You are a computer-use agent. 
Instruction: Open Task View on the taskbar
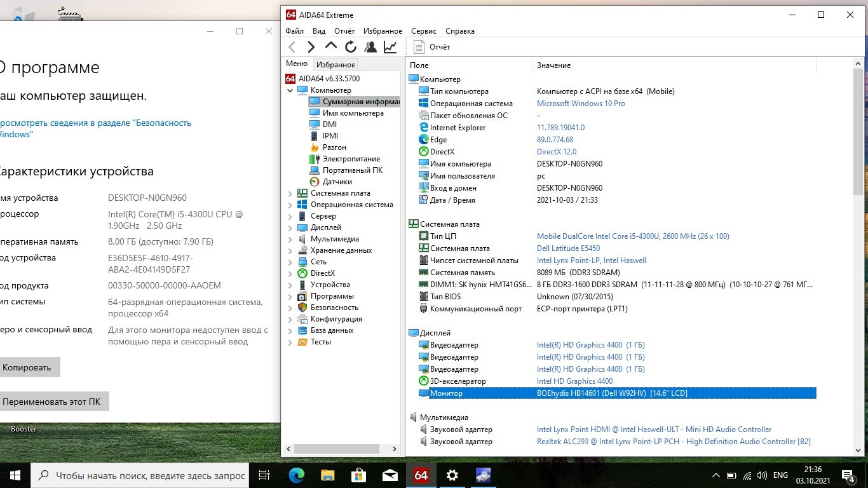(265, 475)
